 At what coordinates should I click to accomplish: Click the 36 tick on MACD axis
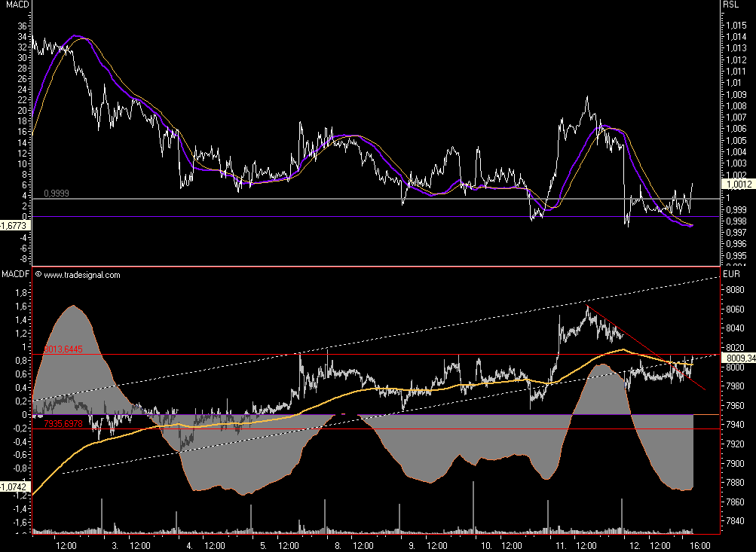pyautogui.click(x=22, y=25)
